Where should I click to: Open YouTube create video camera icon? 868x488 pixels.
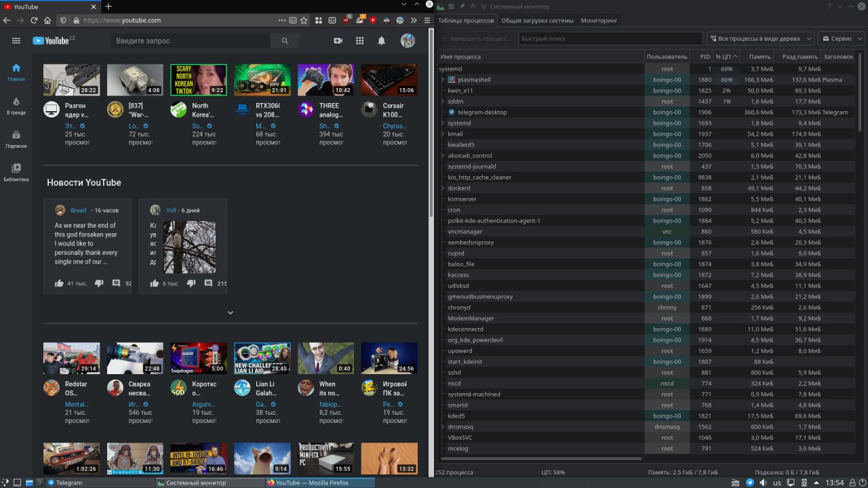(338, 41)
